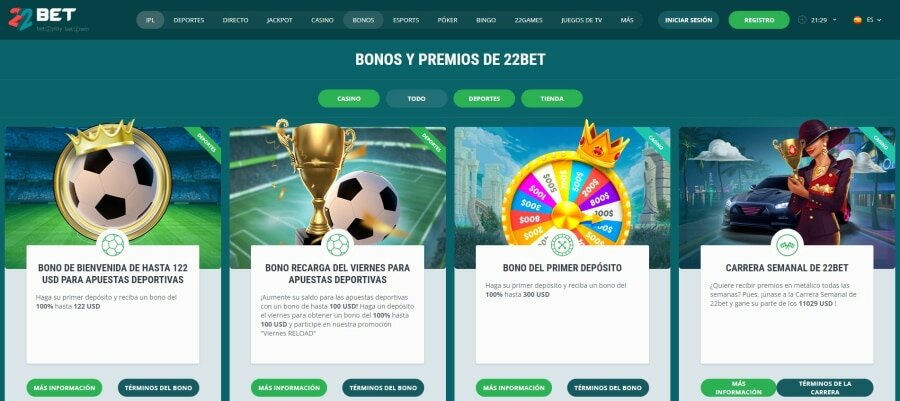Expand the MÁS navigation menu
Image resolution: width=900 pixels, height=401 pixels.
tap(627, 20)
